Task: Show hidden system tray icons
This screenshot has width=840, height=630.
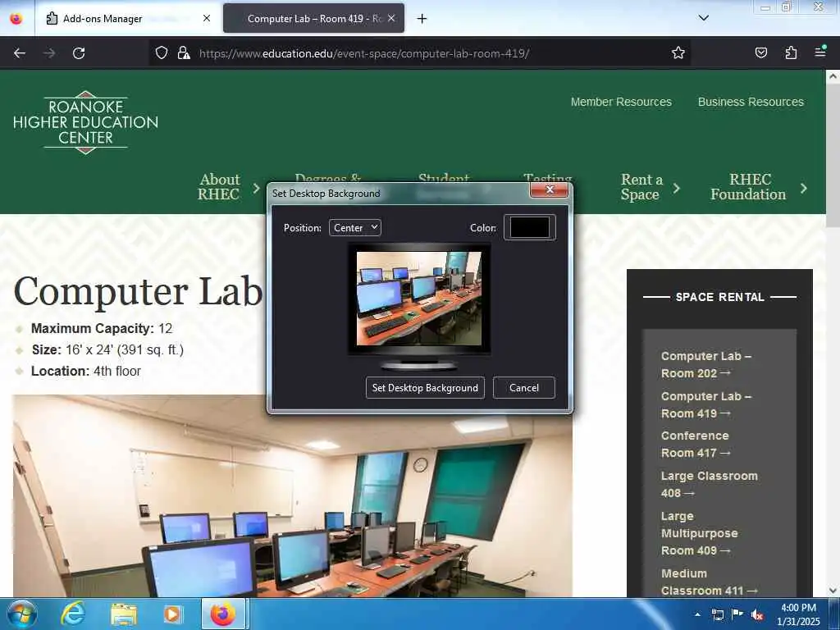Action: coord(697,614)
